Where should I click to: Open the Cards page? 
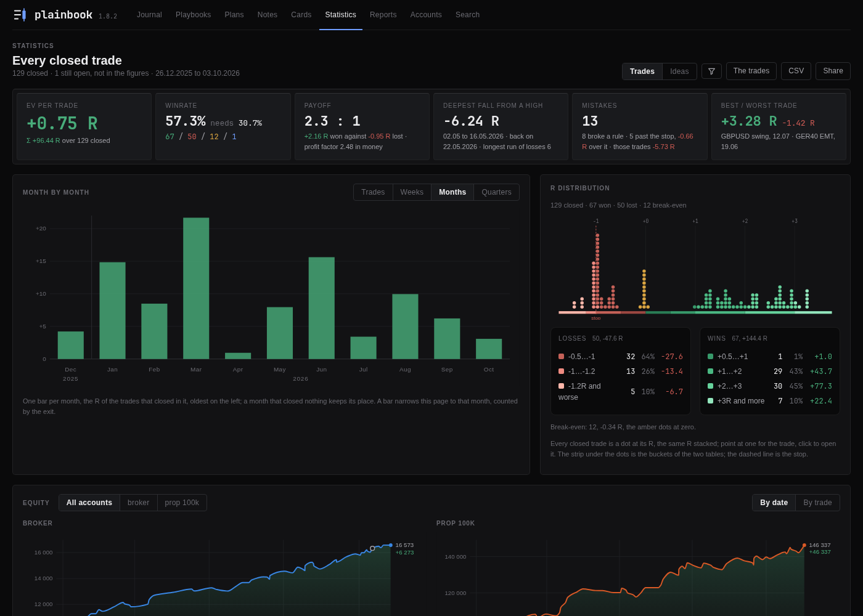pyautogui.click(x=301, y=15)
